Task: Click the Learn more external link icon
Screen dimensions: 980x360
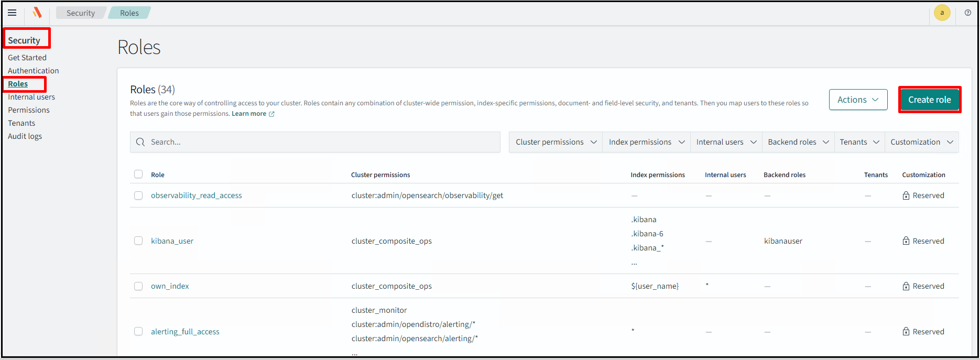Action: pos(271,114)
